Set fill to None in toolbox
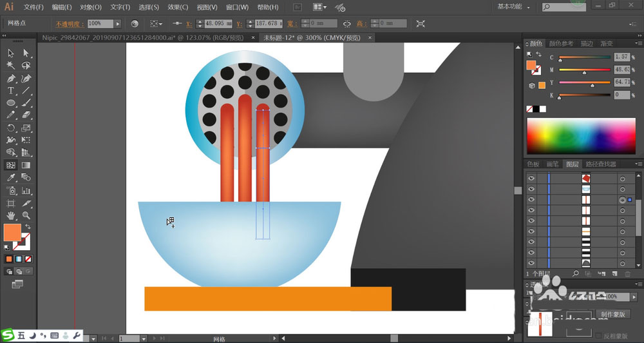Image resolution: width=644 pixels, height=343 pixels. 28,259
